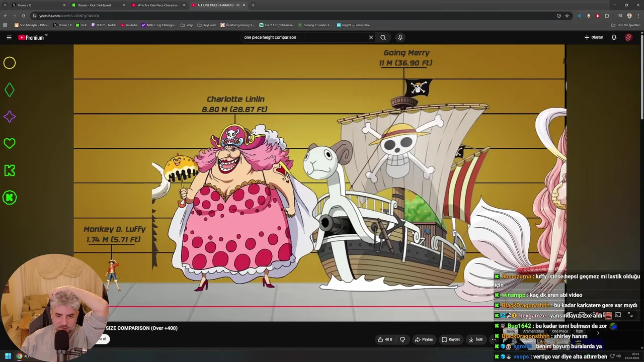Image resolution: width=644 pixels, height=362 pixels.
Task: Open the ImgBB bookmark
Action: pyautogui.click(x=354, y=25)
